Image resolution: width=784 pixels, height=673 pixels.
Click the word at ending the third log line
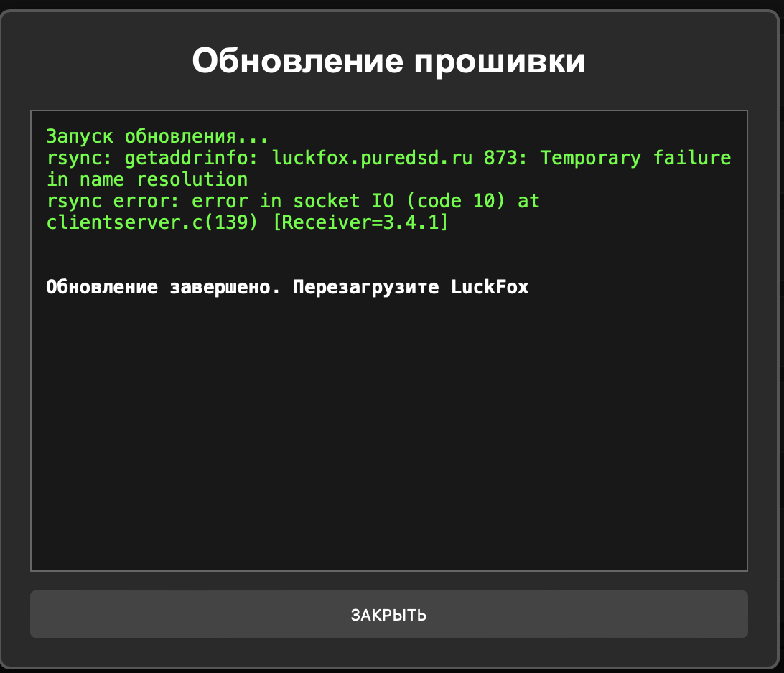[x=528, y=202]
